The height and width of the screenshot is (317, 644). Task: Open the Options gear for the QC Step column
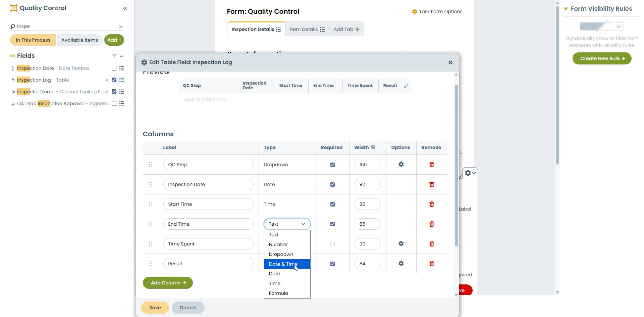click(401, 165)
